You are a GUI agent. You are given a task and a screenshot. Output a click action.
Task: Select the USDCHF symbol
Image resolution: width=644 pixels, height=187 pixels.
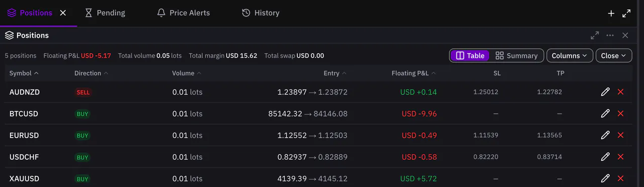(24, 157)
